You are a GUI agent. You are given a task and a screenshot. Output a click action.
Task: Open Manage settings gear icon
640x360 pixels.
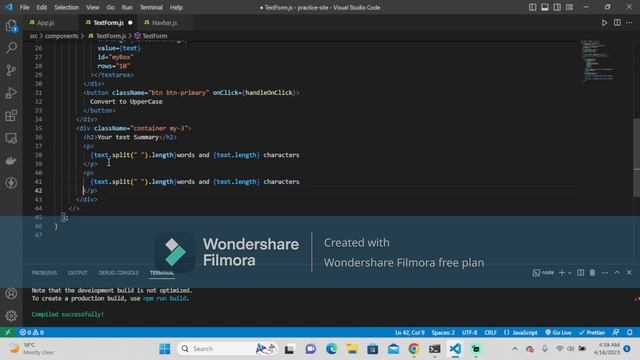point(11,315)
